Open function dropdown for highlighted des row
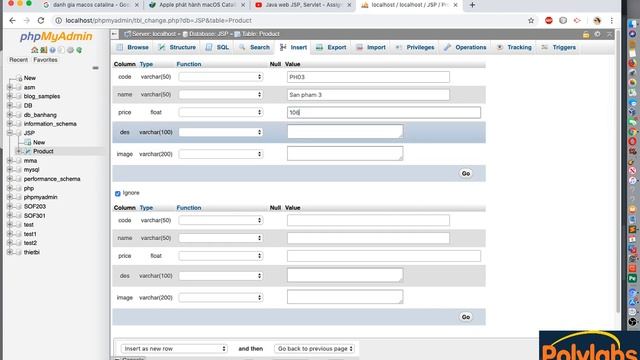640x360 pixels. [x=220, y=132]
